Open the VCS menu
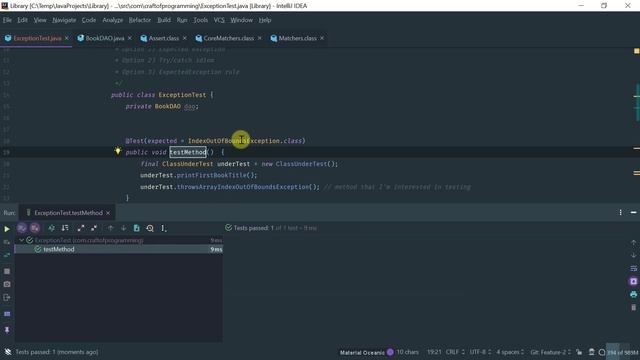The height and width of the screenshot is (360, 640). coord(219,20)
